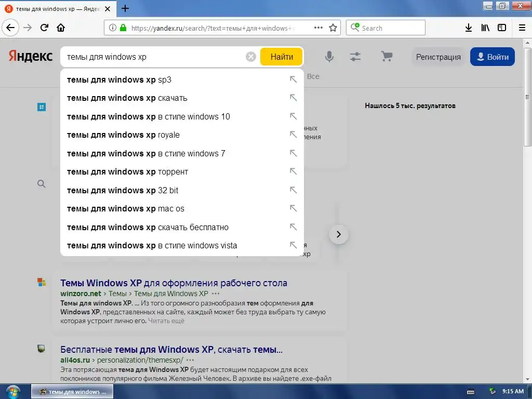Image resolution: width=532 pixels, height=399 pixels.
Task: Choose suggestion 'скачать бесплатно'
Action: click(182, 227)
